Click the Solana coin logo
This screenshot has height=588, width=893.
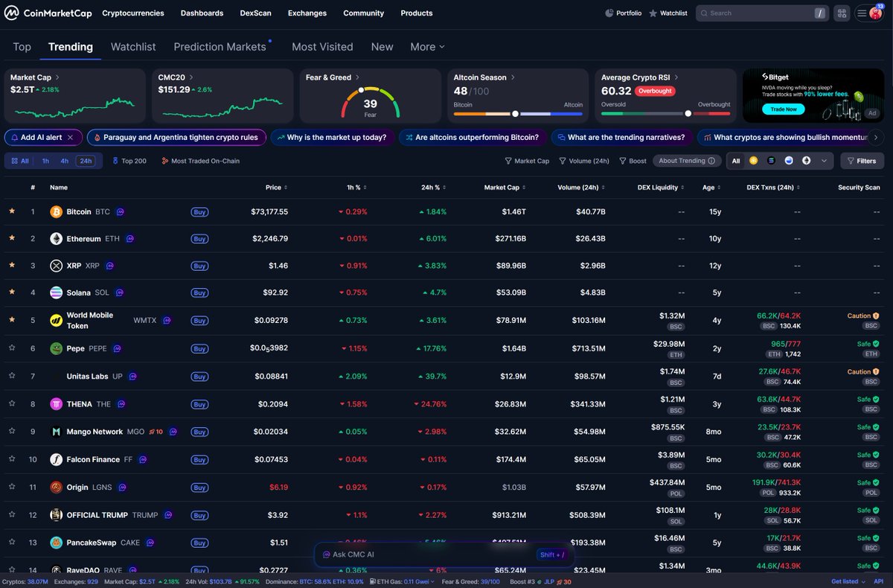point(56,293)
